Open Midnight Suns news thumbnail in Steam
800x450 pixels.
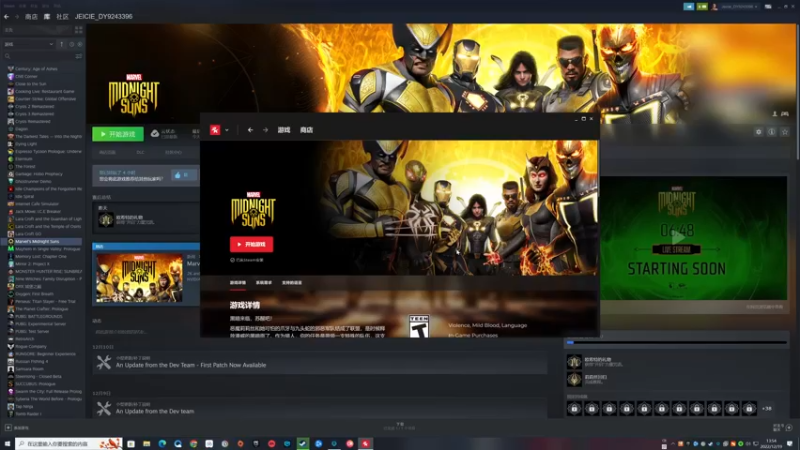pos(139,278)
